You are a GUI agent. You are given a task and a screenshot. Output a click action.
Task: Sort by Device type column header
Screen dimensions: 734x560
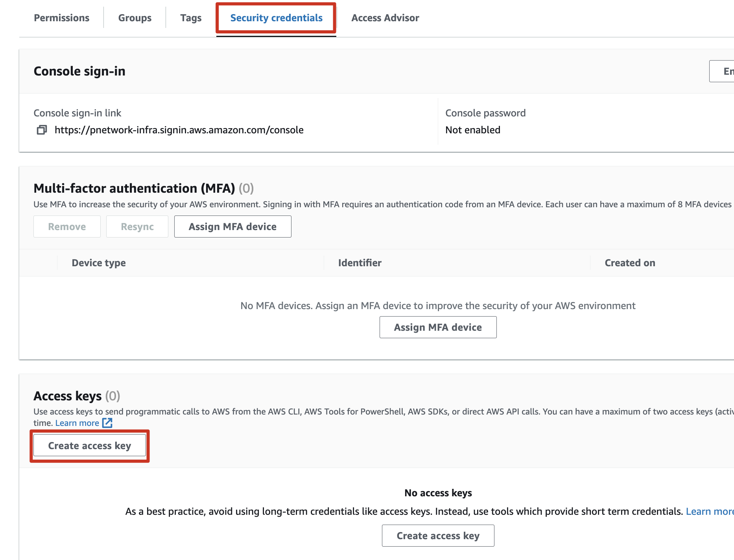pos(99,263)
